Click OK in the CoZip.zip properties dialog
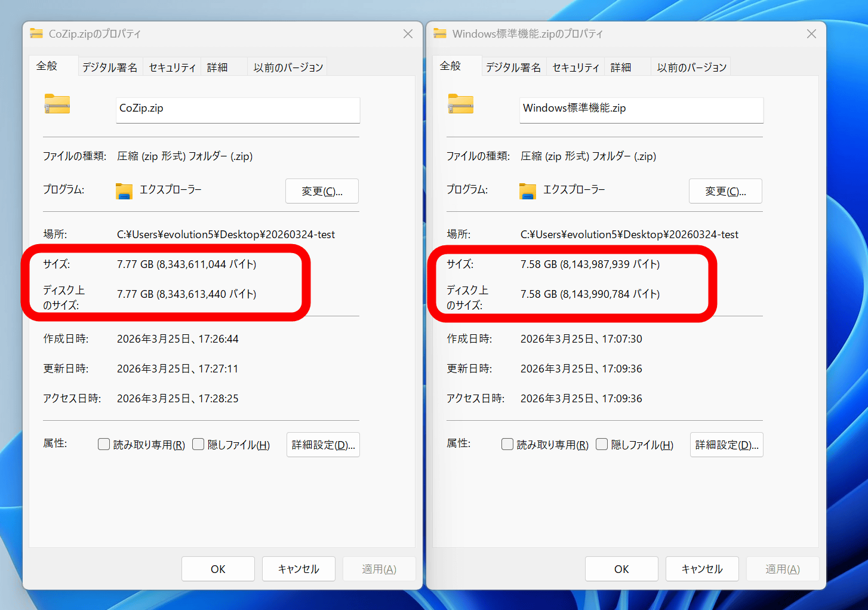The image size is (868, 610). [x=218, y=569]
